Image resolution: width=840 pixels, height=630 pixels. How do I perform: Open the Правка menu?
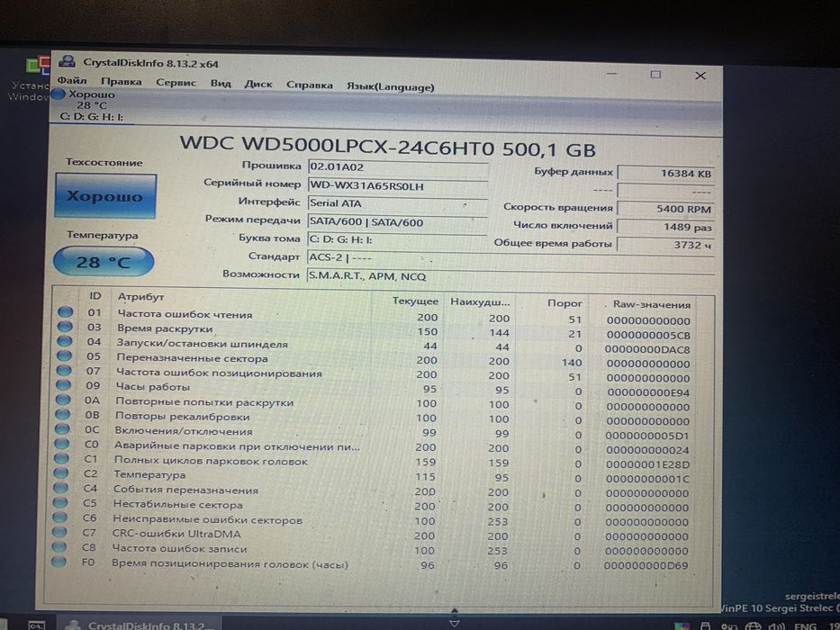click(121, 82)
